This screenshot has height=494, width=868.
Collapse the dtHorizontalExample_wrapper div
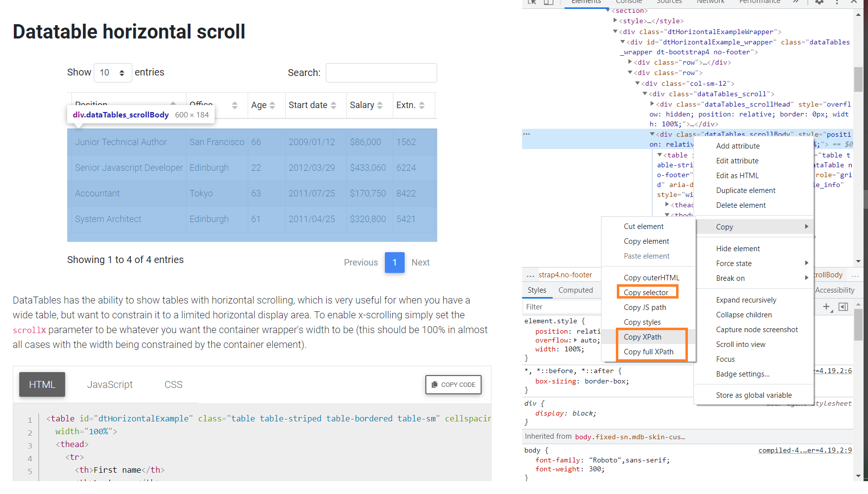point(623,42)
